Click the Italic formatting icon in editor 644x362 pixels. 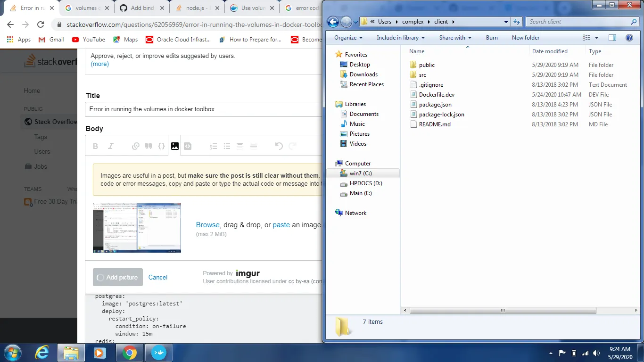(111, 146)
